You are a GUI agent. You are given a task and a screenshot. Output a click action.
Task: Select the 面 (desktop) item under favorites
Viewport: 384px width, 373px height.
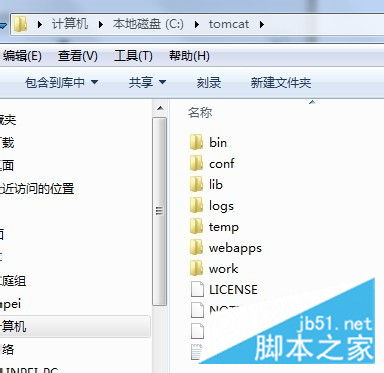tap(7, 165)
